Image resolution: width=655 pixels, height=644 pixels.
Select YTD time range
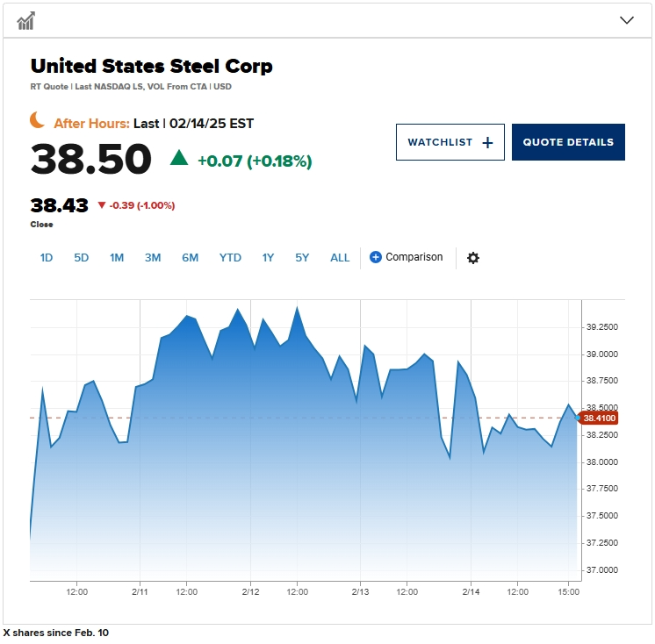click(x=230, y=258)
